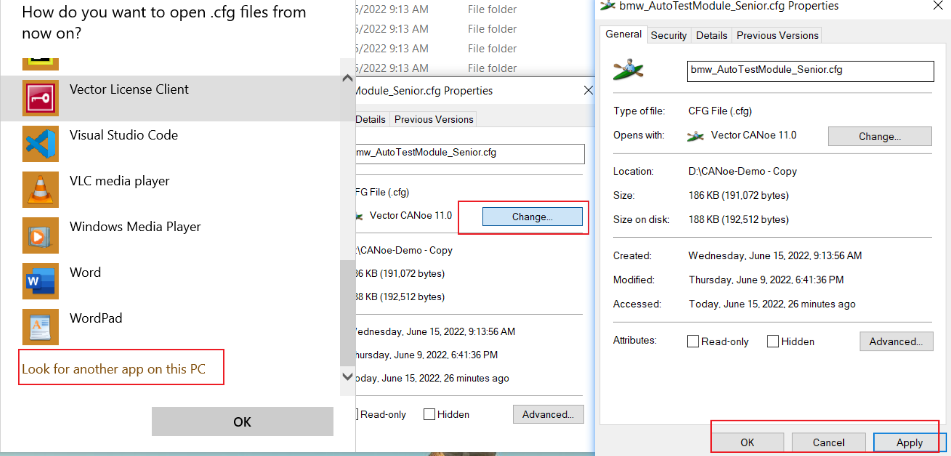Click location text D:\CANoe-Demo - Copy
Viewport: 951px width, 456px height.
[x=742, y=172]
